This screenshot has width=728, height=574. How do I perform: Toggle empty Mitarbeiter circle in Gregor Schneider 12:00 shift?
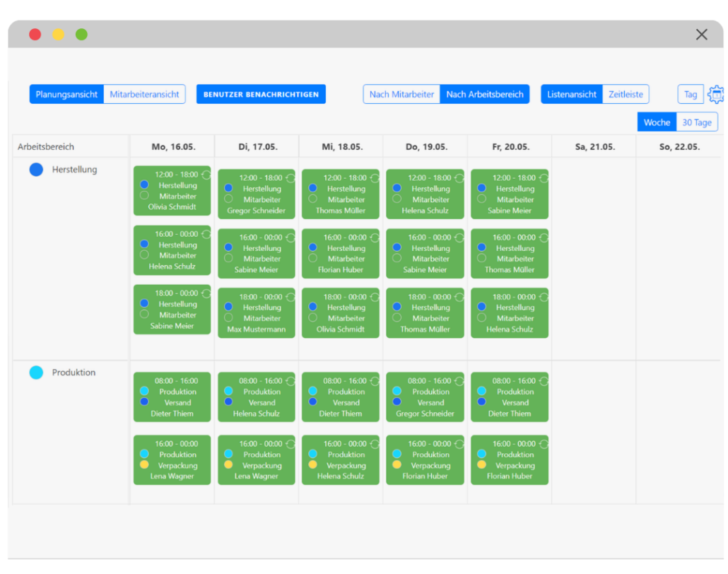pos(228,199)
